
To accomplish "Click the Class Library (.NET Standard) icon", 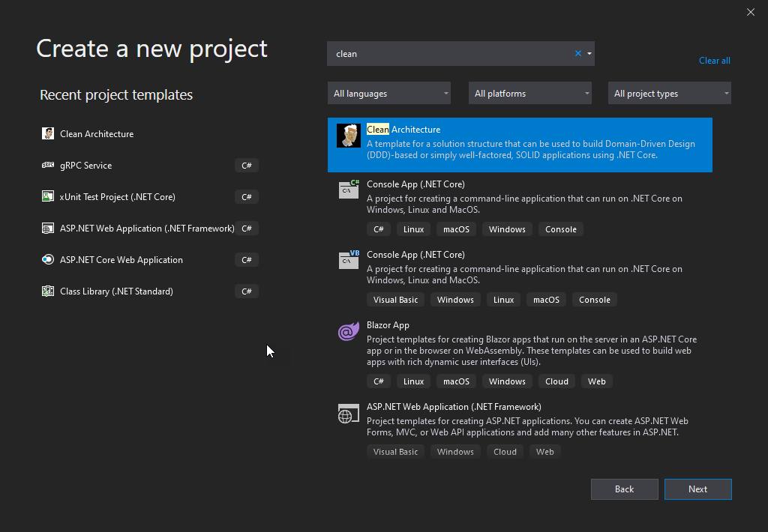I will pos(48,291).
